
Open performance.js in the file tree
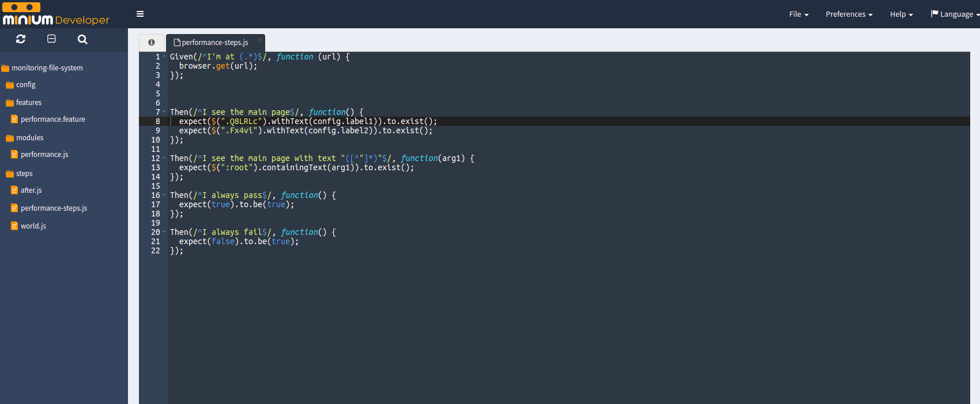coord(44,155)
